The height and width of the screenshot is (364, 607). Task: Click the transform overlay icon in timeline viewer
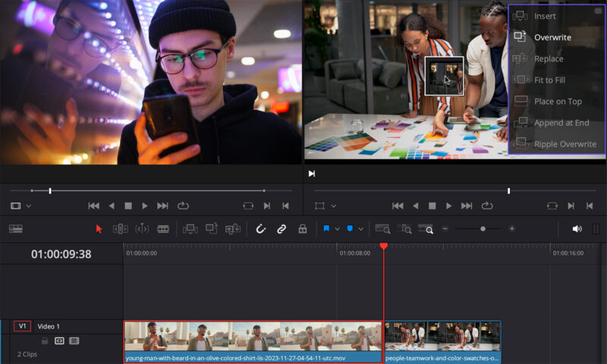319,206
